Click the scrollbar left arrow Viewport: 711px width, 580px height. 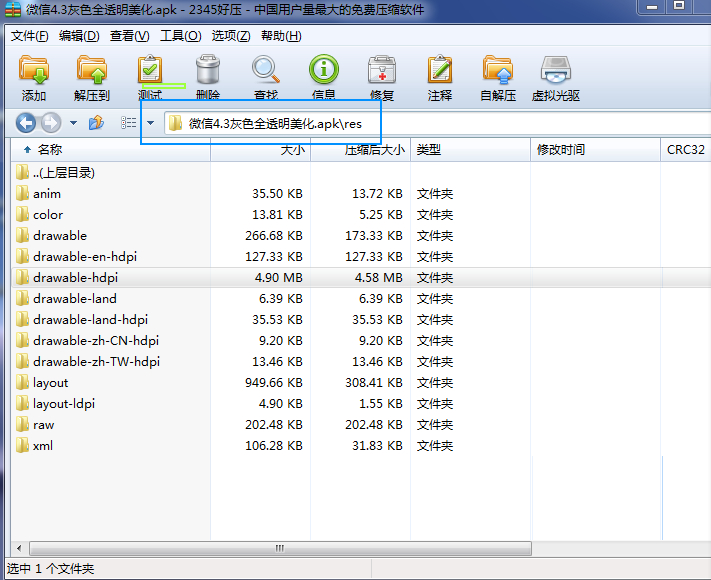click(x=19, y=548)
